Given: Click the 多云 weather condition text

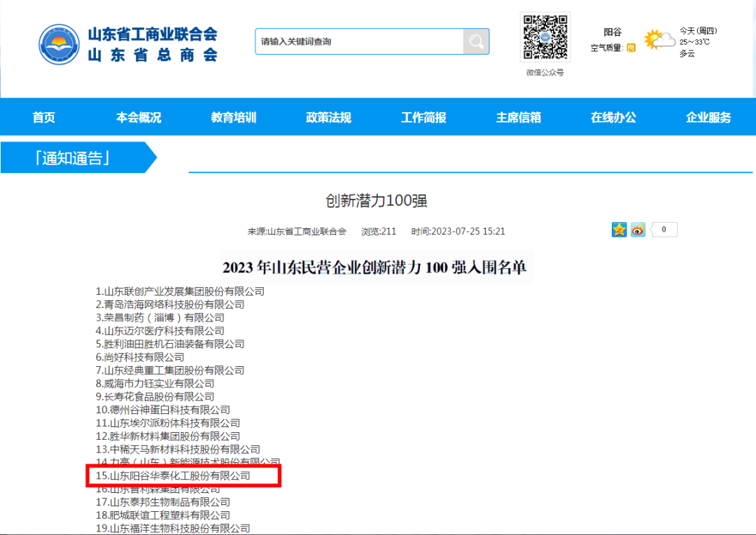Looking at the screenshot, I should click(x=687, y=53).
